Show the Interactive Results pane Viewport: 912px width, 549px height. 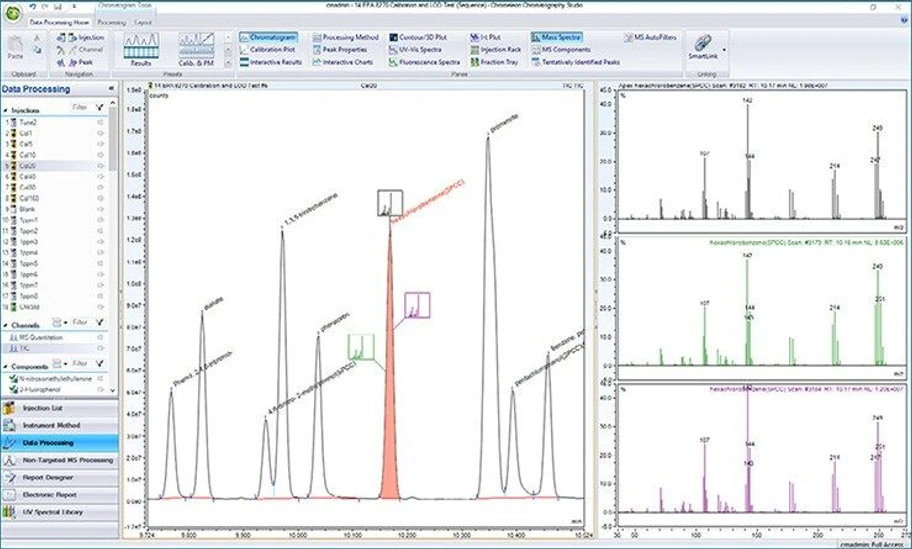tap(270, 62)
